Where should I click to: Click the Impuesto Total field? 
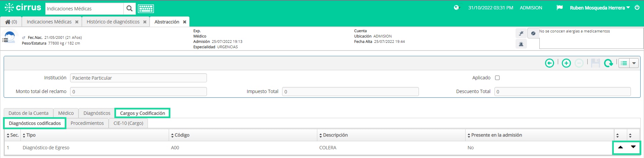coord(351,92)
